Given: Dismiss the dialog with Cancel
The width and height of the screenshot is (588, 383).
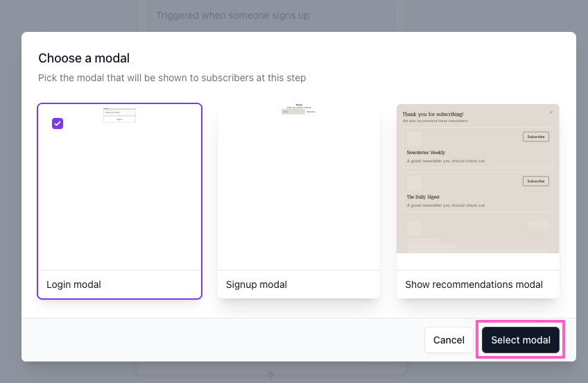Looking at the screenshot, I should (449, 340).
